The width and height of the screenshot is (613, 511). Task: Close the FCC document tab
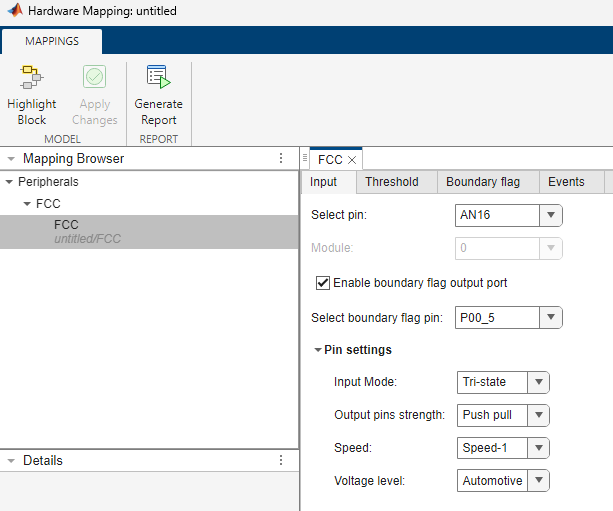click(x=352, y=160)
